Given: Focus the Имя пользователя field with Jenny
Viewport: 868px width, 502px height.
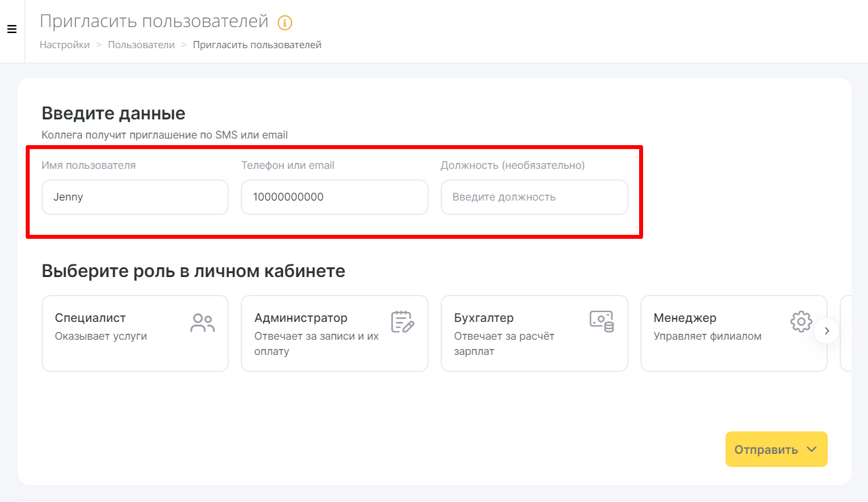Looking at the screenshot, I should (x=135, y=197).
